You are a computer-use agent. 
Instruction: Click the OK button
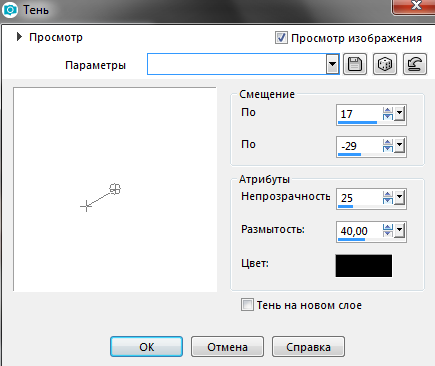(147, 347)
